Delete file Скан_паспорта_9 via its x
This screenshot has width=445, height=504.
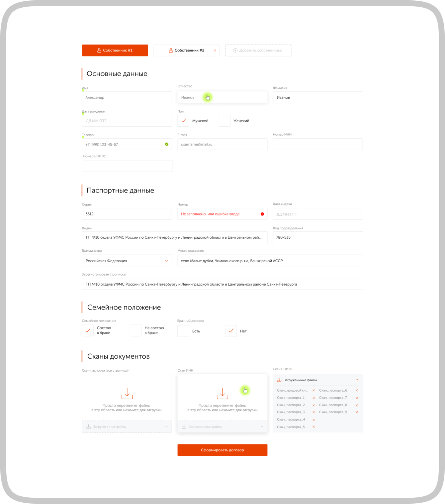pyautogui.click(x=357, y=412)
